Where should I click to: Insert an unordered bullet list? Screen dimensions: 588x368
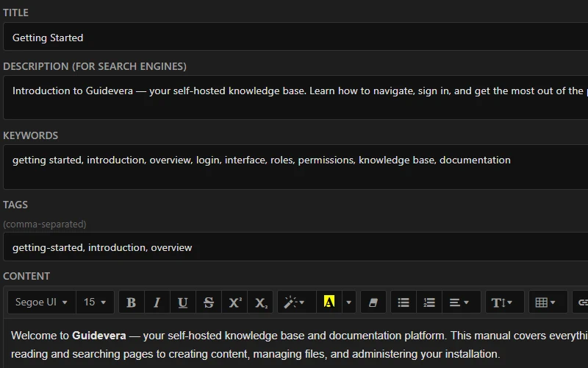(x=404, y=302)
